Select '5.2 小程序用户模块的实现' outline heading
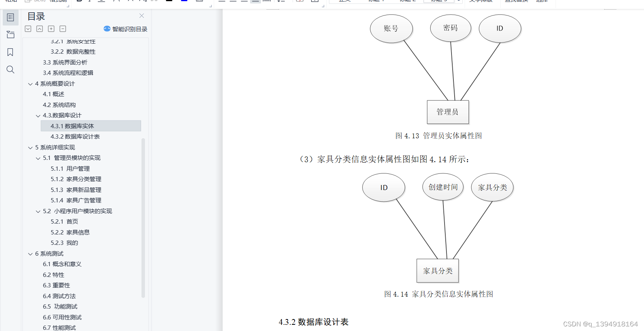This screenshot has height=331, width=644. pos(77,211)
